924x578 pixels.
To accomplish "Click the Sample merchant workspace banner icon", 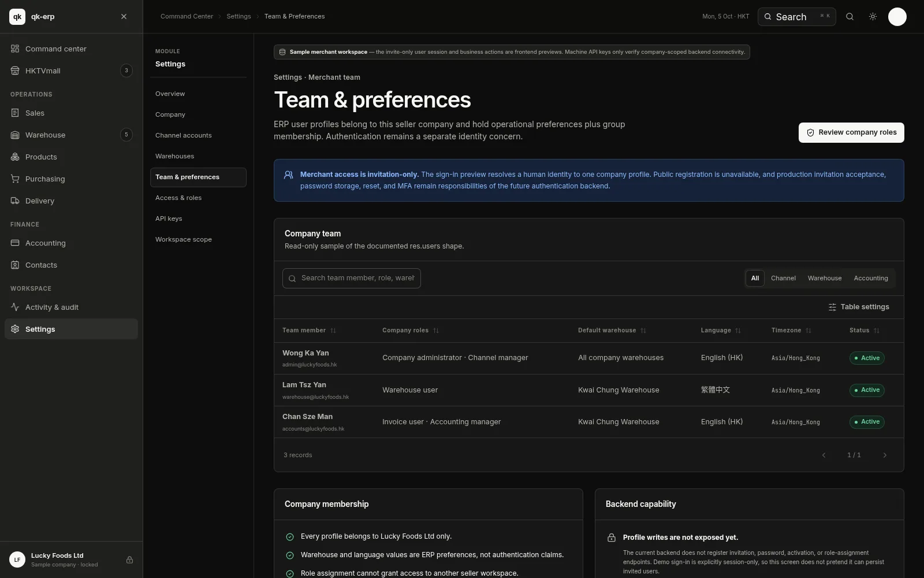I will (282, 52).
